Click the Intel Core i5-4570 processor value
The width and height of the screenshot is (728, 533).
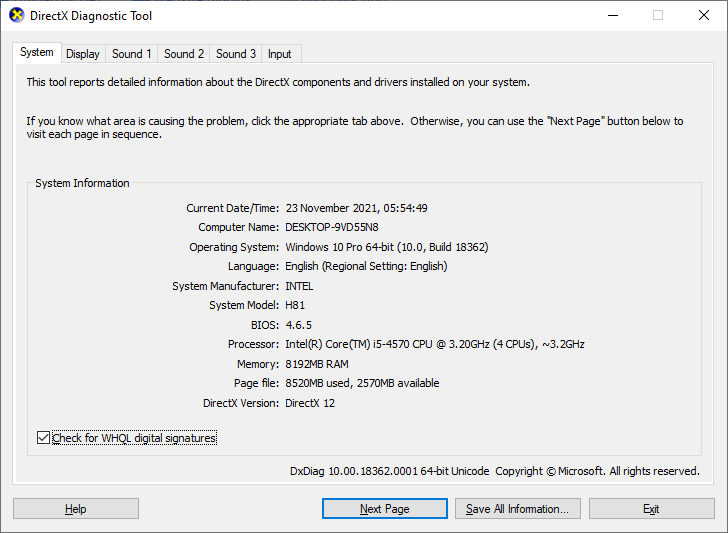click(435, 344)
